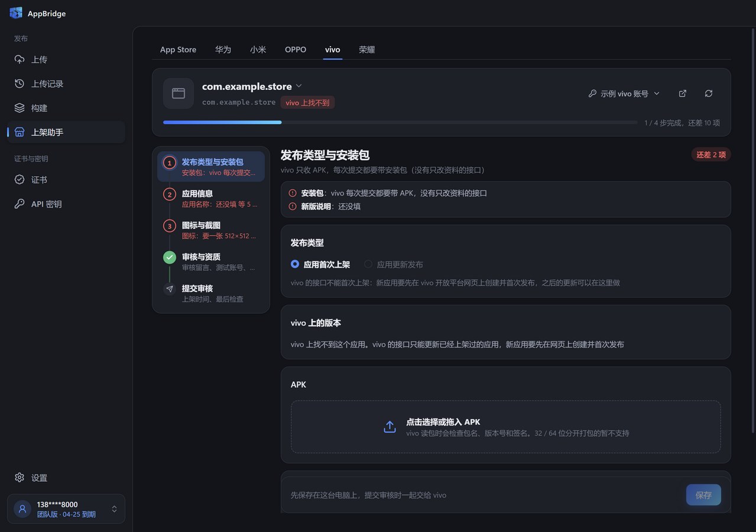The width and height of the screenshot is (756, 532).
Task: Click '1 / 4 步完成，还差 10 项' text
Action: (x=682, y=123)
